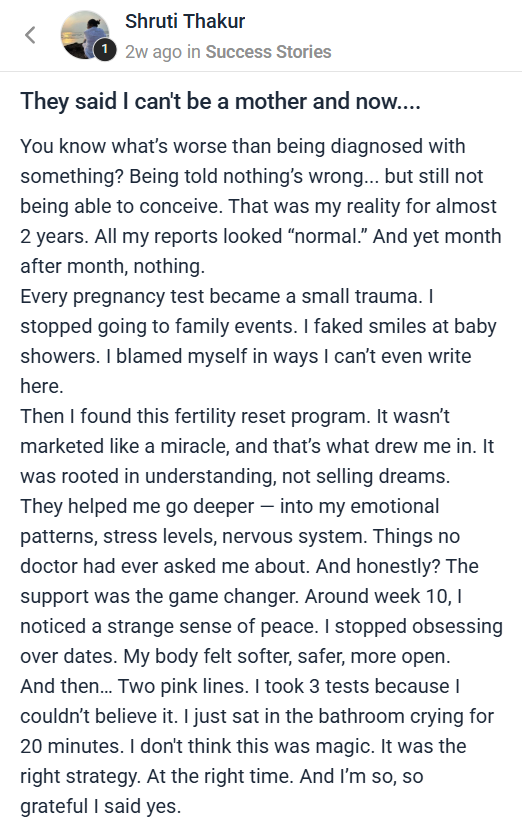The height and width of the screenshot is (821, 522).
Task: Click the post title 'They said I can't be a mother'
Action: click(x=220, y=101)
